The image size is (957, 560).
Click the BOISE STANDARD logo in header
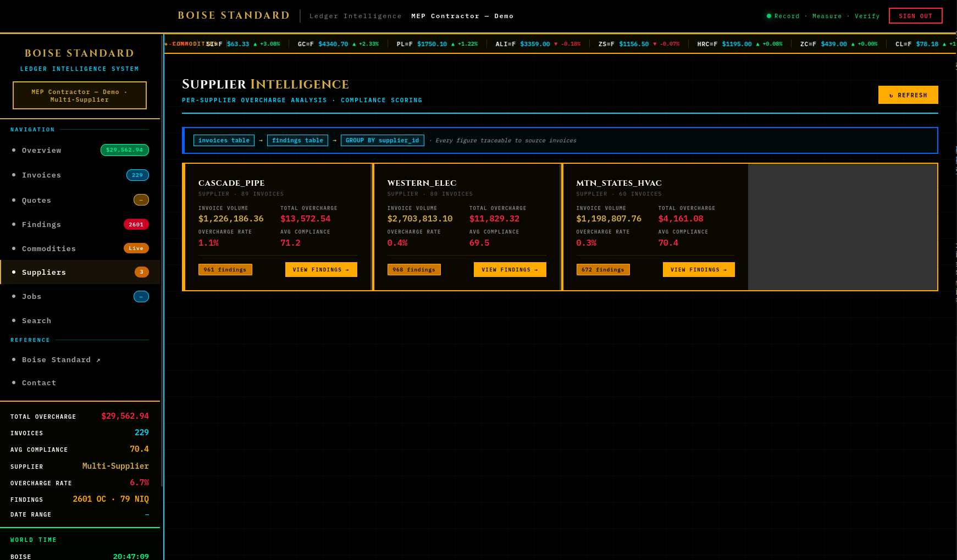click(234, 15)
